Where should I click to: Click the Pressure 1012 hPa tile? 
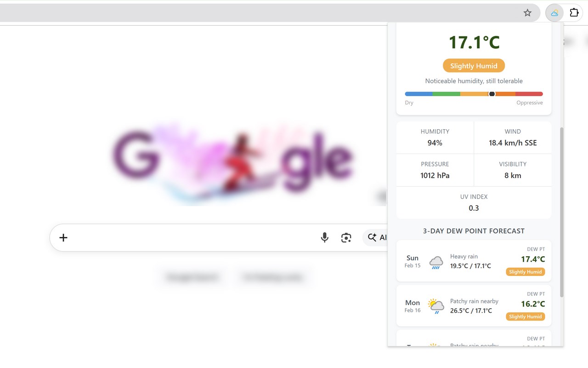435,170
